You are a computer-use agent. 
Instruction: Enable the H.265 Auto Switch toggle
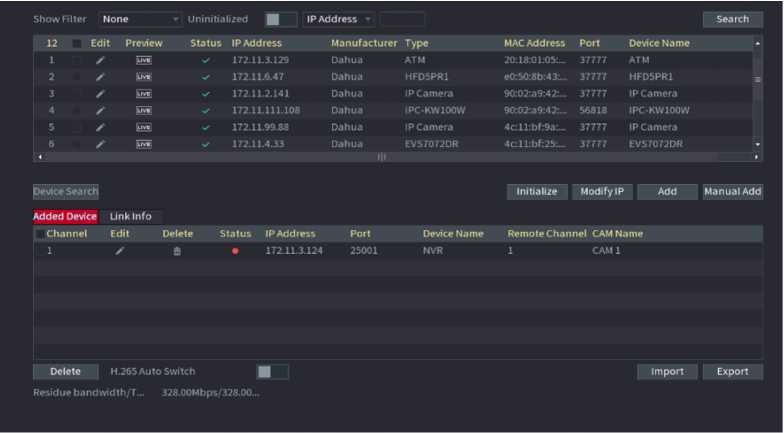(x=272, y=372)
